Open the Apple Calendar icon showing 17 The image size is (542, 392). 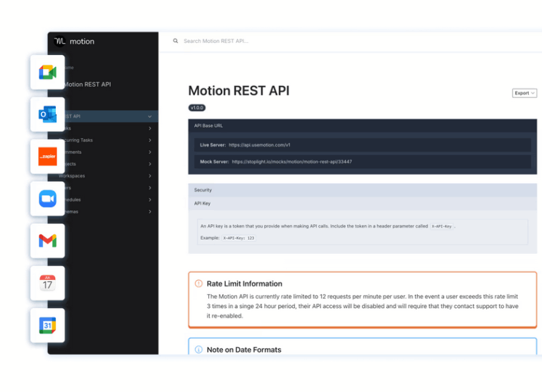47,283
